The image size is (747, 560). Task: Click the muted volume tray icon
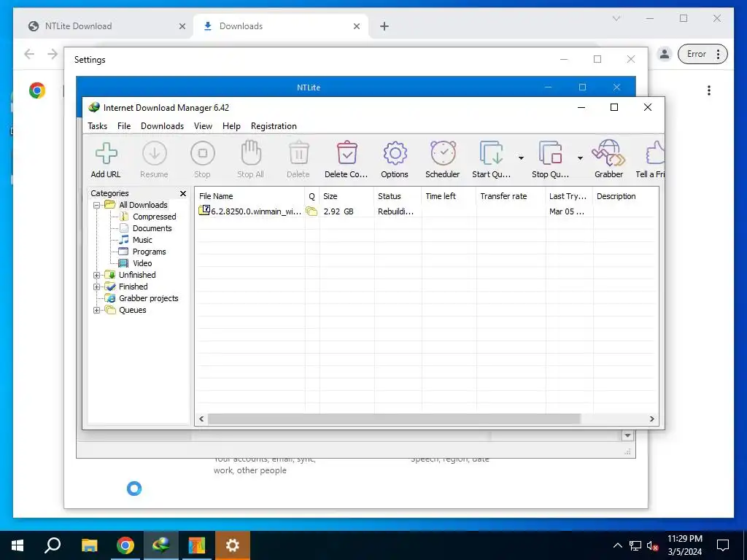tap(653, 545)
